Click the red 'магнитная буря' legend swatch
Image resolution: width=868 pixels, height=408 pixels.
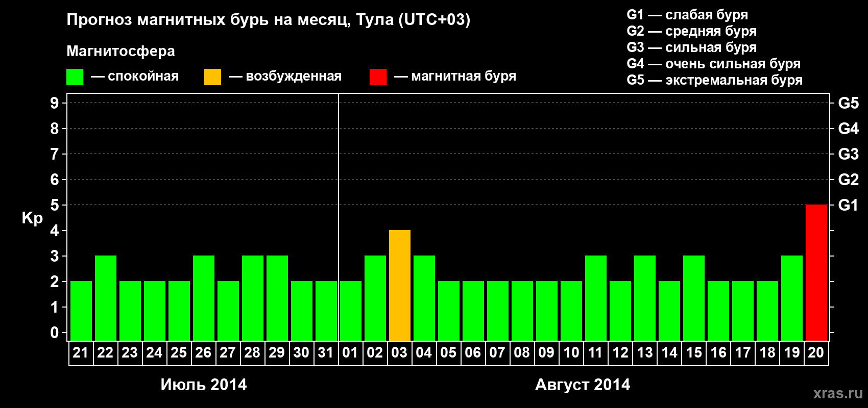click(x=378, y=77)
